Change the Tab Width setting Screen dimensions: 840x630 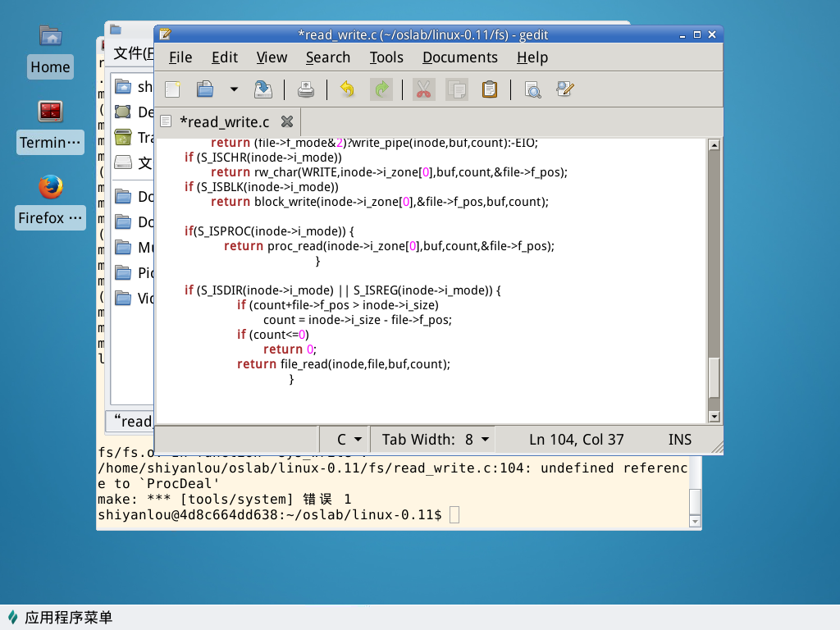point(435,440)
